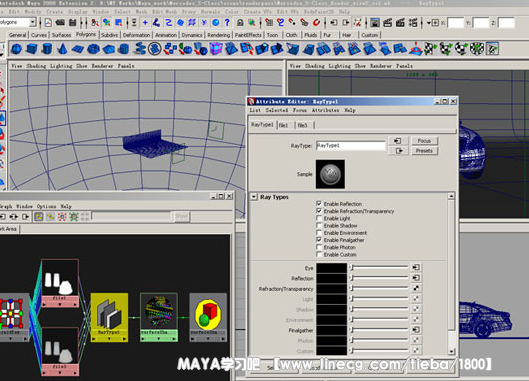Select the file1 texture node
Image resolution: width=529 pixels, height=381 pixels.
coord(60,283)
